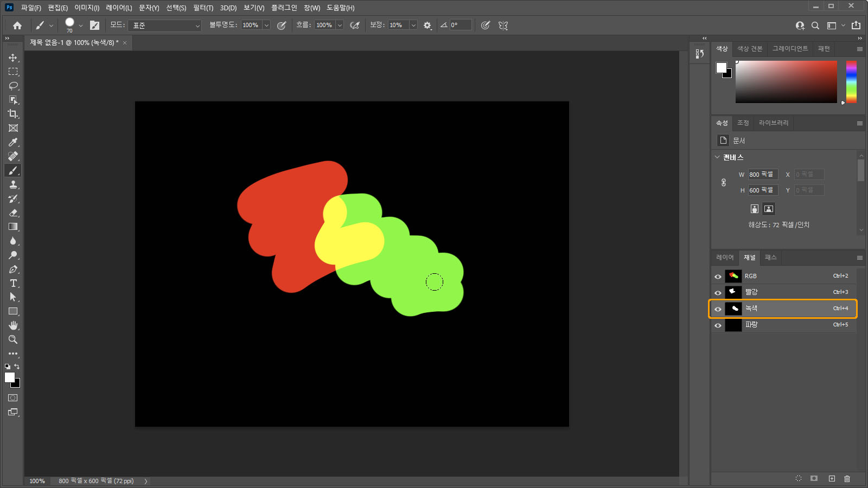Select the Zoom tool in toolbox
The image size is (868, 488).
[13, 339]
